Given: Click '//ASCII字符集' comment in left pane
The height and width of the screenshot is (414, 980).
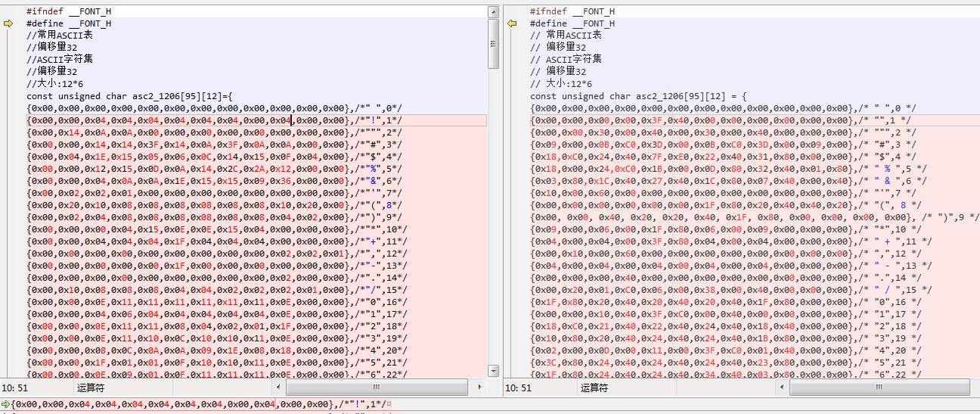Looking at the screenshot, I should (60, 60).
